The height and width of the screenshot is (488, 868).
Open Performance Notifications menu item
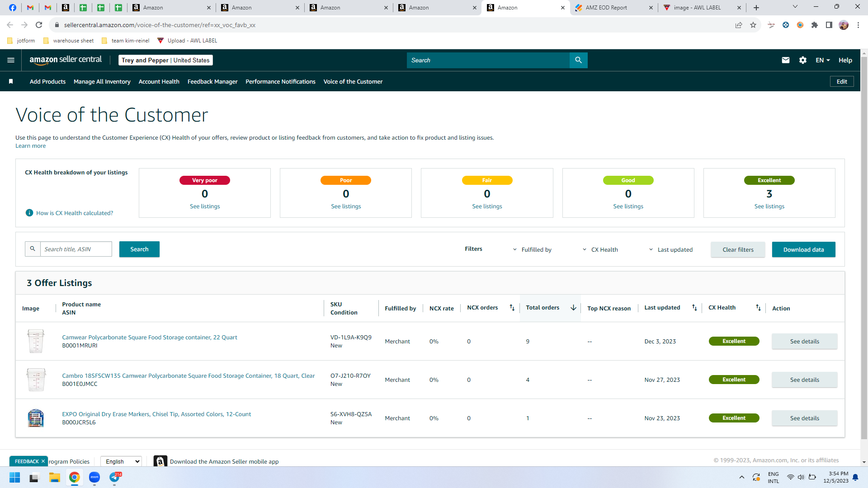coord(280,81)
